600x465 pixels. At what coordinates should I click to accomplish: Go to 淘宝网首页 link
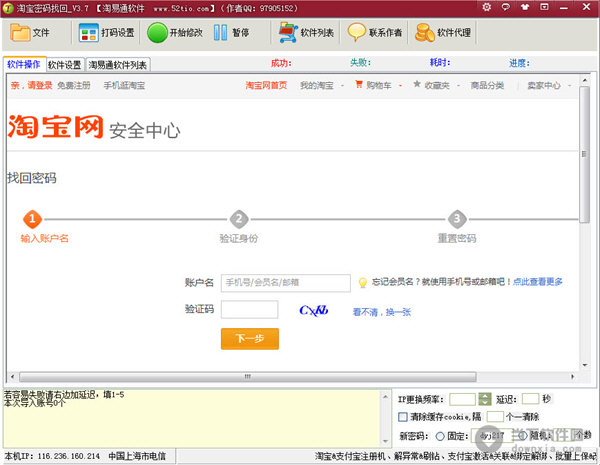266,85
